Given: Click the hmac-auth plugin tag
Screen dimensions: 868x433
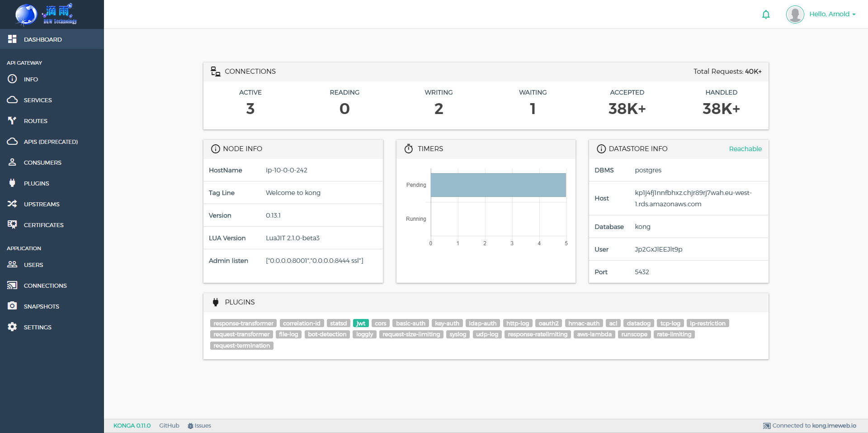Looking at the screenshot, I should (x=584, y=323).
